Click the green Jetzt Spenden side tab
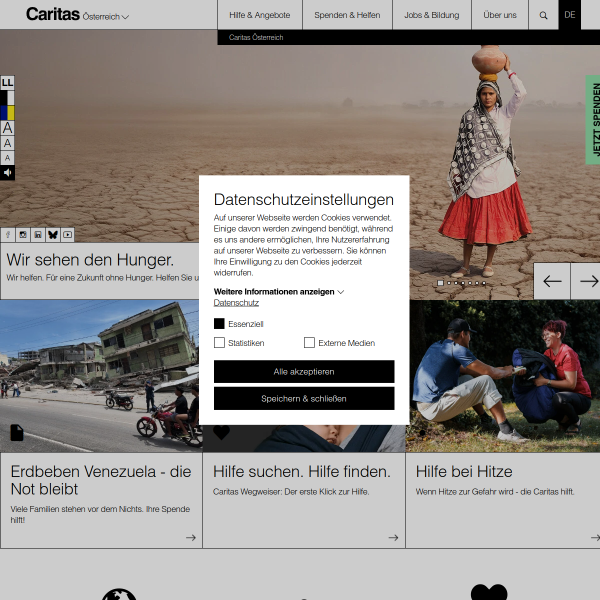 (593, 120)
